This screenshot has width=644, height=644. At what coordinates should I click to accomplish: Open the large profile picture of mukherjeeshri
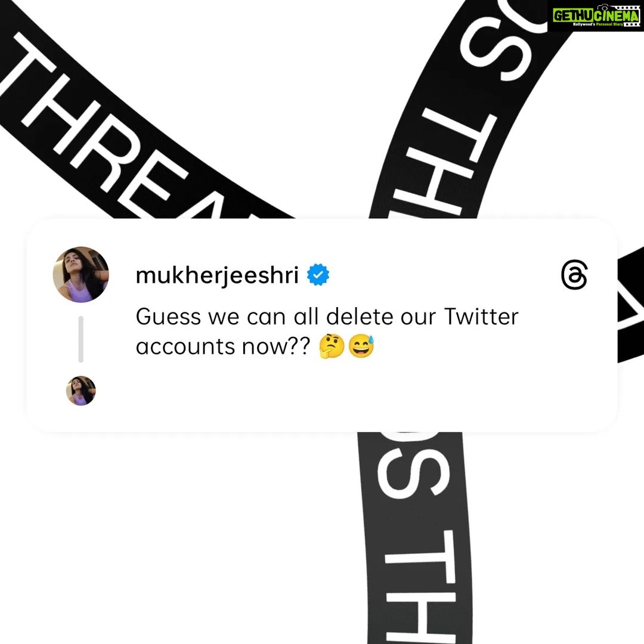click(x=81, y=274)
